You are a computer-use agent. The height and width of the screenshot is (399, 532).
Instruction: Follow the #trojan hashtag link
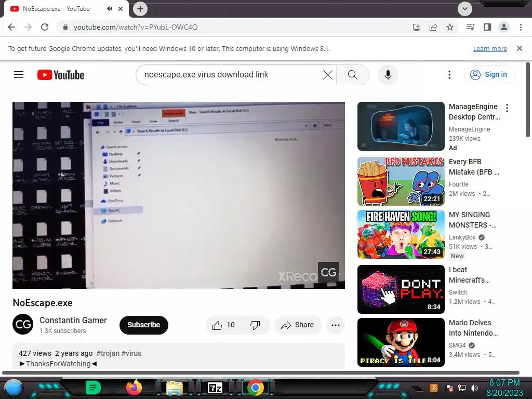pyautogui.click(x=108, y=353)
